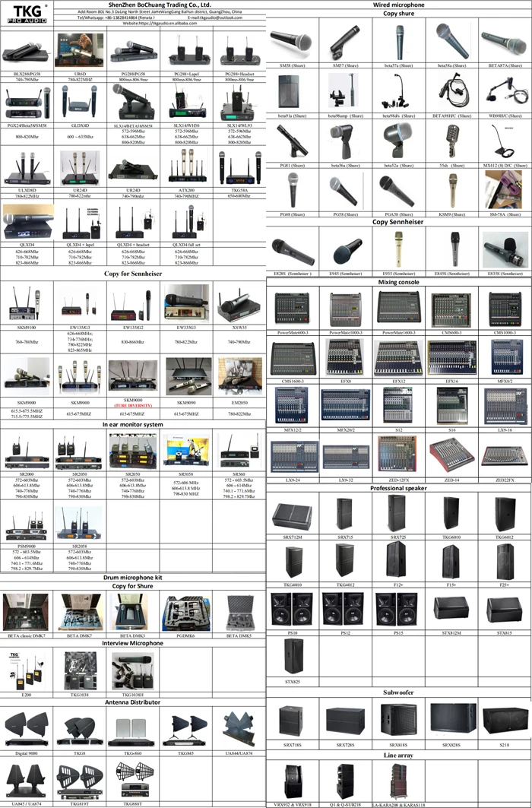Click the '760-780Mhz' frequency cell

26,341
